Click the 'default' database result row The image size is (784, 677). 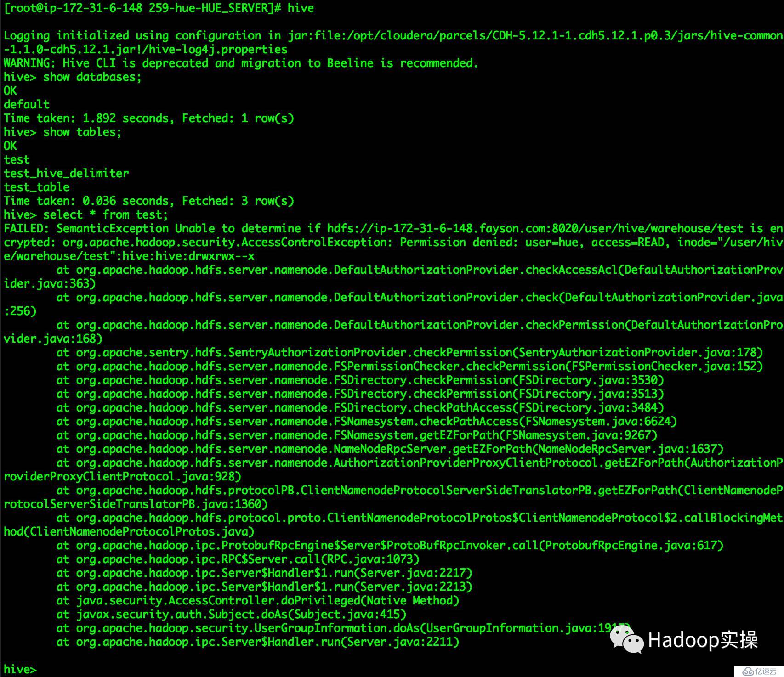click(27, 105)
